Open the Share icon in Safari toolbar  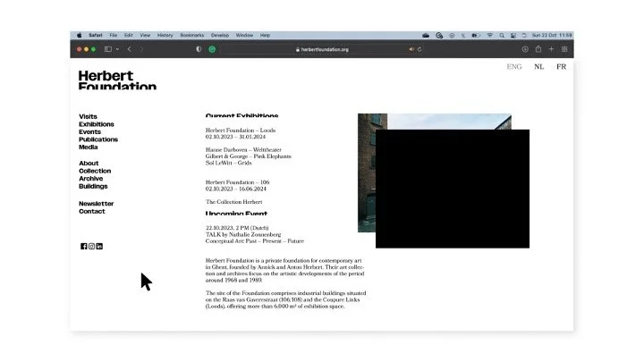[538, 49]
